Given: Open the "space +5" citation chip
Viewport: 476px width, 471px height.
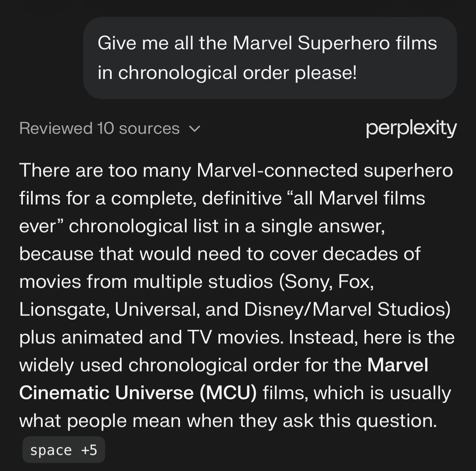Looking at the screenshot, I should click(64, 450).
